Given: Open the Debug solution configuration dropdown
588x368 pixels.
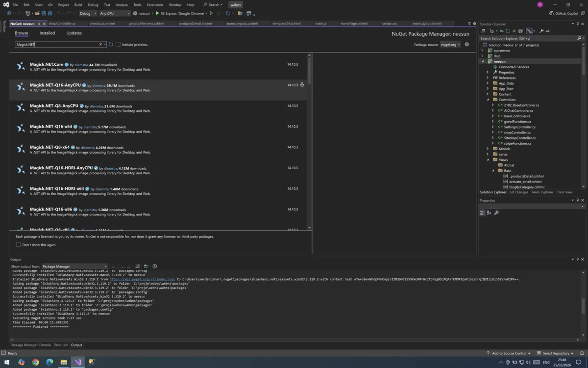Looking at the screenshot, I should click(x=87, y=13).
